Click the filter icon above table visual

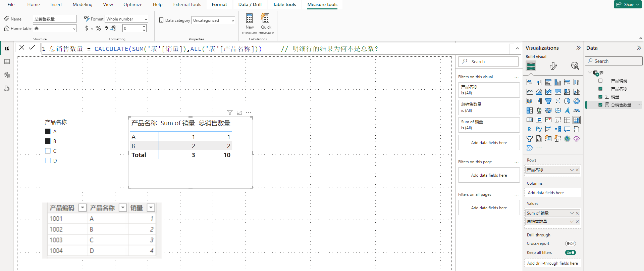pyautogui.click(x=230, y=112)
